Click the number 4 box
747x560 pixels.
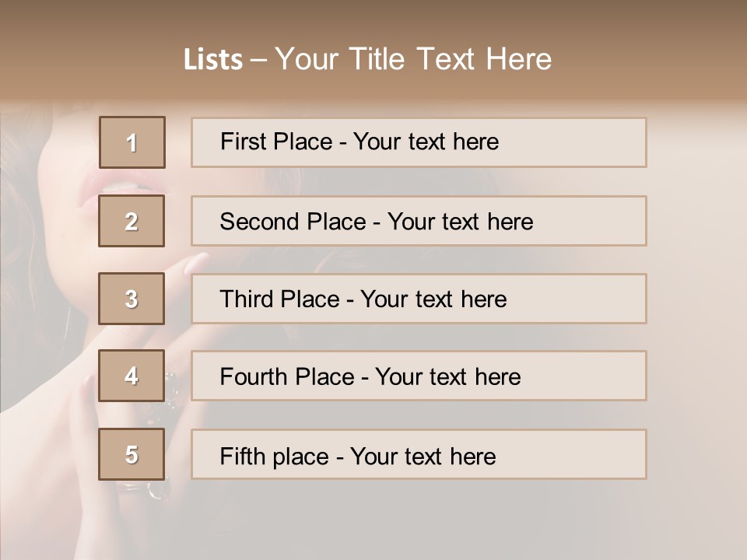pyautogui.click(x=132, y=376)
